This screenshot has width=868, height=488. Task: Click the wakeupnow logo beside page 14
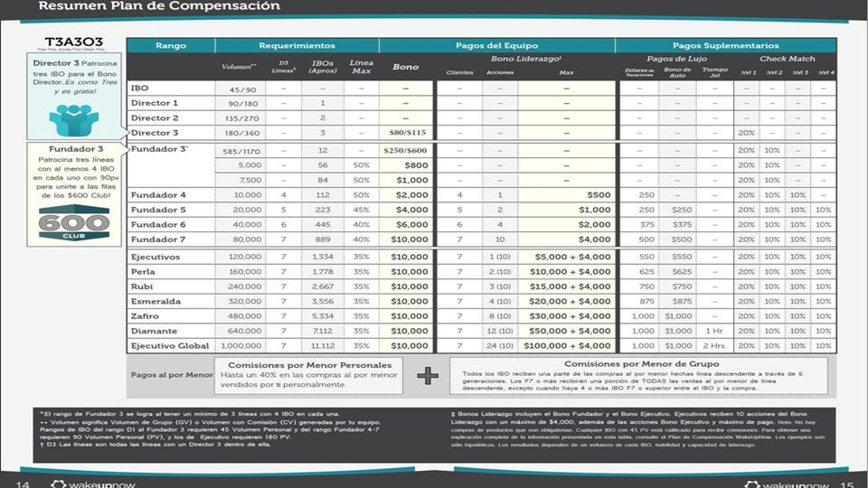pos(93,483)
